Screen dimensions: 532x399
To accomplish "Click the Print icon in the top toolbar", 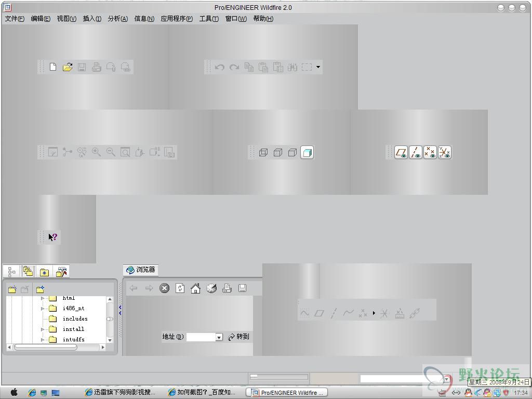I will coord(96,67).
